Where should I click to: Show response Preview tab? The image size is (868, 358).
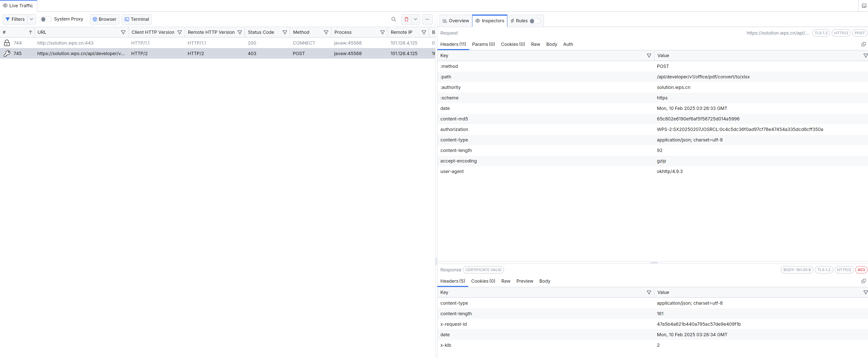click(x=525, y=281)
